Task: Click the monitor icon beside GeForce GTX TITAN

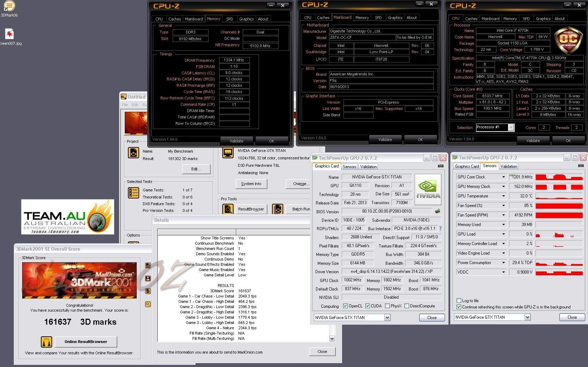Action: (228, 153)
